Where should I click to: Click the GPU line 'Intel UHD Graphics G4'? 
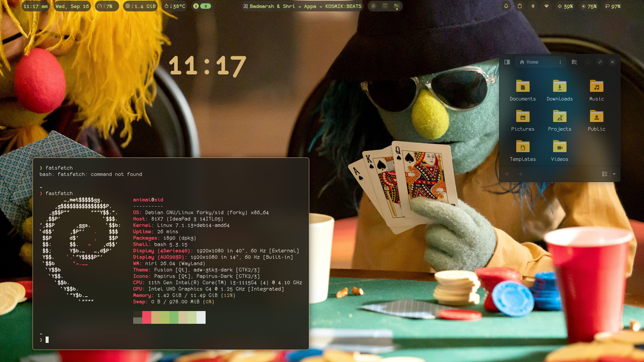coord(208,289)
